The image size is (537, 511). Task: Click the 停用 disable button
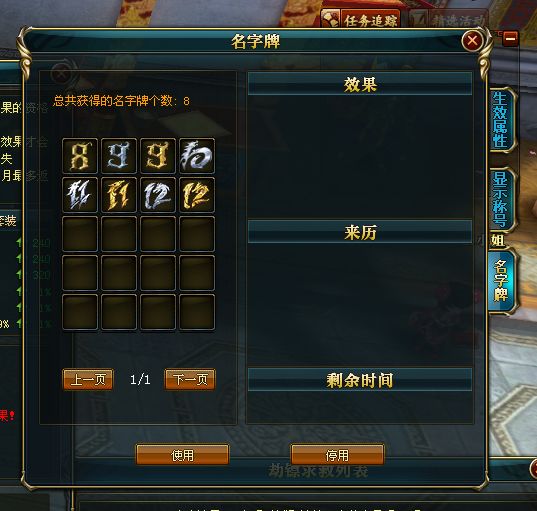tap(337, 455)
